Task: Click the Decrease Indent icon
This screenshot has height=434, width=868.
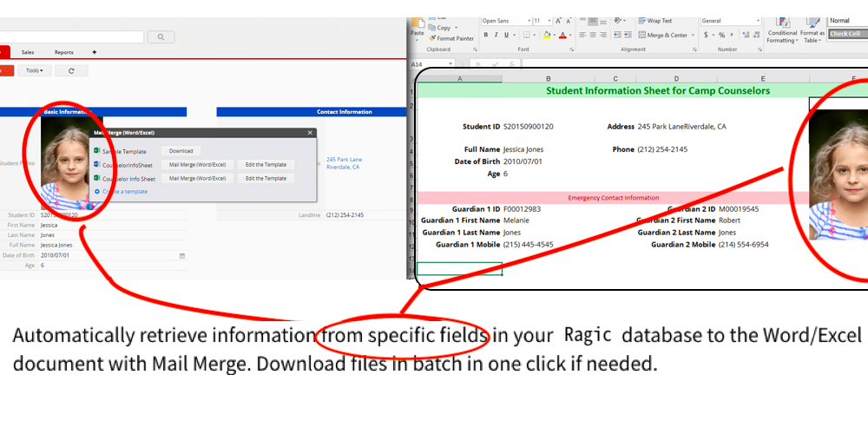Action: point(617,35)
